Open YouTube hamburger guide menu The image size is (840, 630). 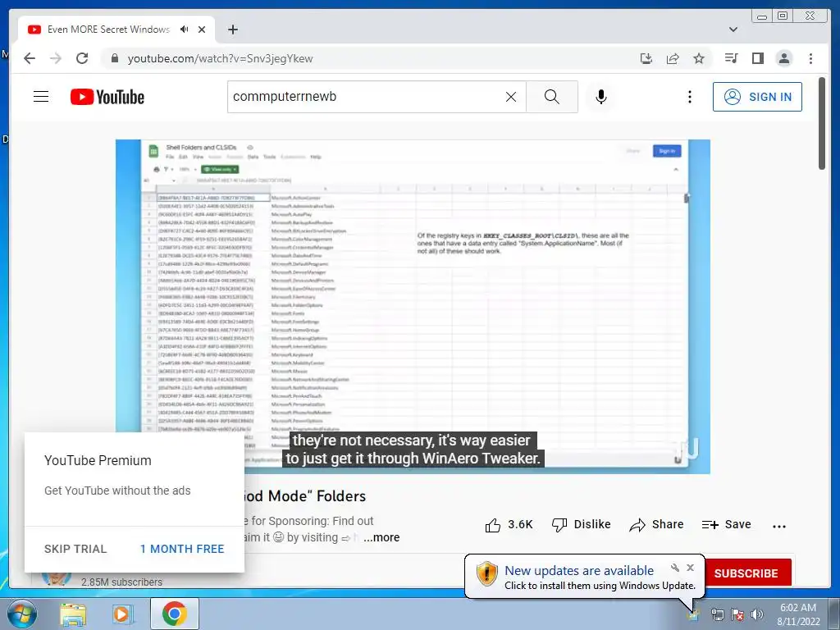click(41, 97)
